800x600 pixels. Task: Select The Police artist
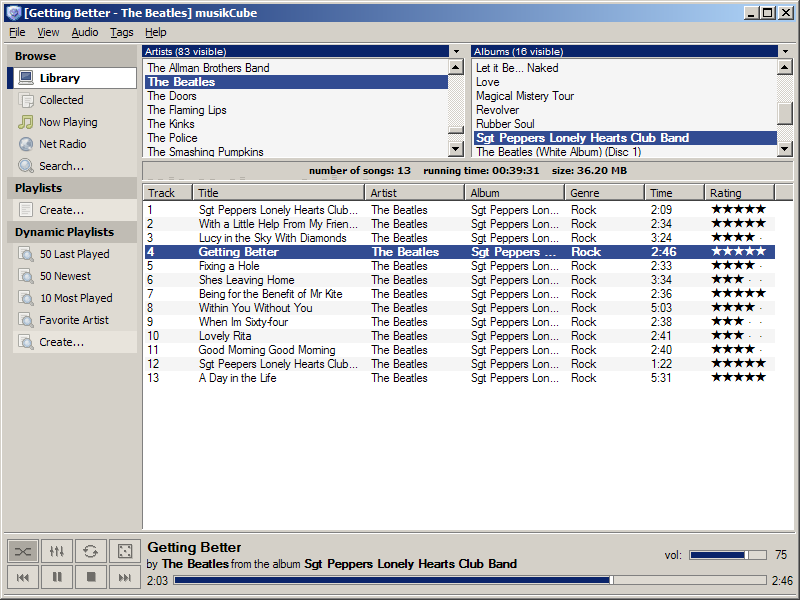point(296,138)
